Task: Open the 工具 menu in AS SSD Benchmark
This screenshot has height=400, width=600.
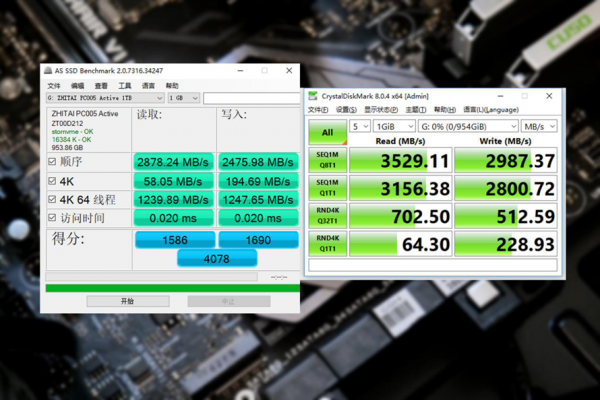Action: pos(125,86)
